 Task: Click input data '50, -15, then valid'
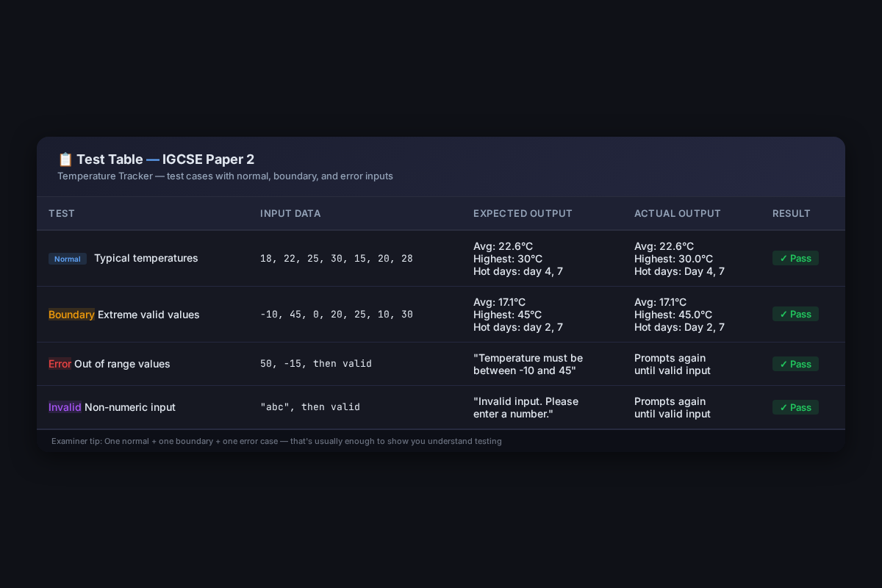pos(316,365)
